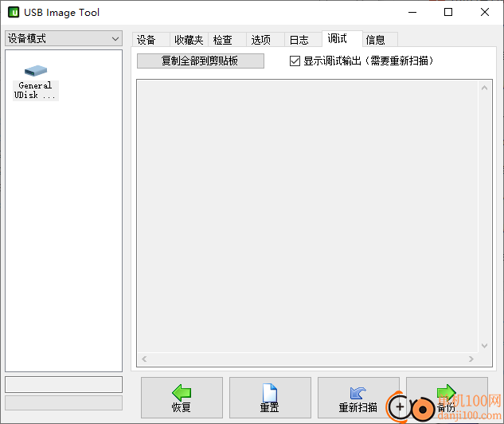Toggle the show debug output checkbox
This screenshot has width=504, height=424.
295,61
